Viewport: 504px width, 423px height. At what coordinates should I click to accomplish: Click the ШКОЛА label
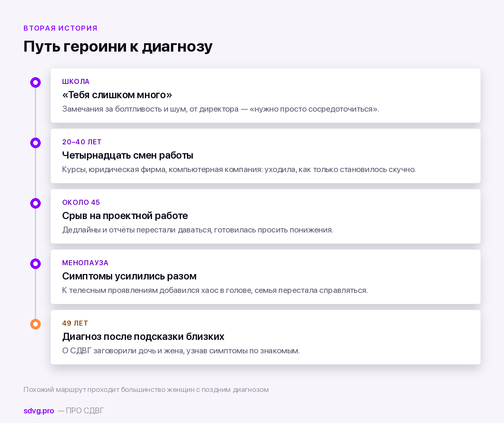[76, 81]
